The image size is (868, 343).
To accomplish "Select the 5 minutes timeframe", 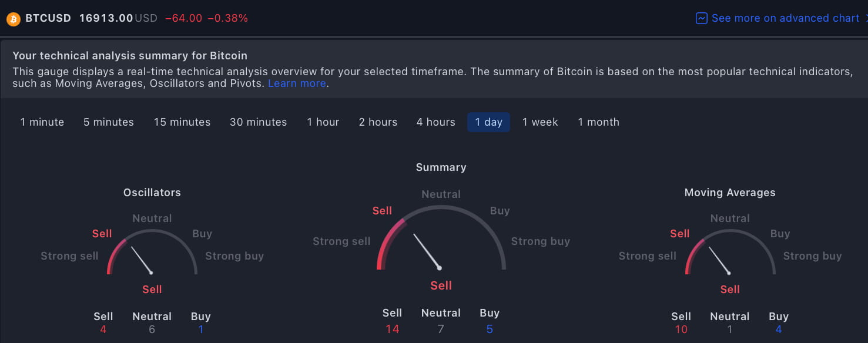I will (108, 122).
